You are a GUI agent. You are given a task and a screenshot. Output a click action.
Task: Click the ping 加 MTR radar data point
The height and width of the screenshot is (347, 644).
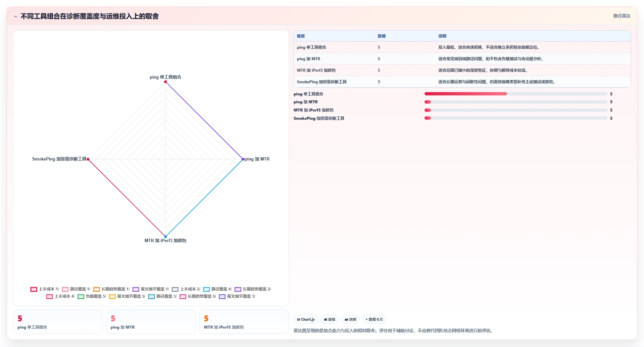tap(243, 159)
